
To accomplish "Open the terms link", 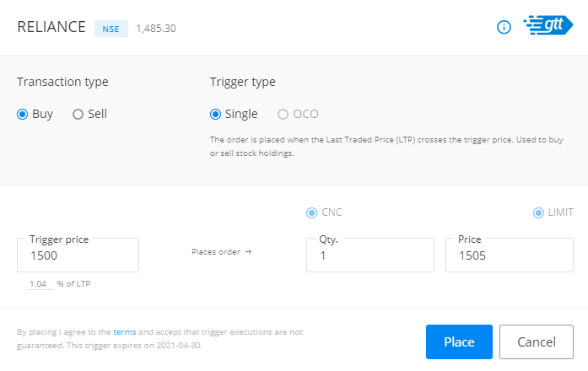I will click(125, 332).
